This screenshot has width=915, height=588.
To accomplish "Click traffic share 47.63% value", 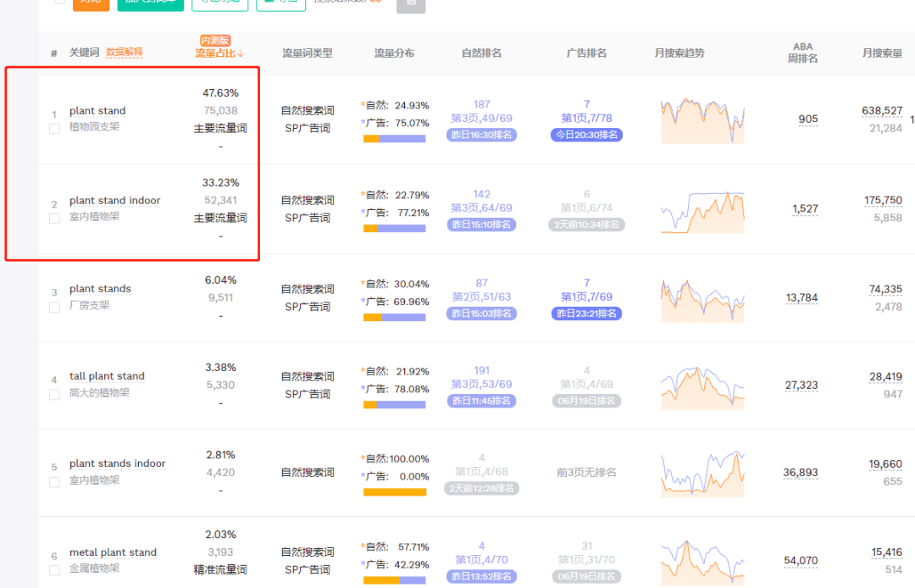I will click(x=220, y=92).
